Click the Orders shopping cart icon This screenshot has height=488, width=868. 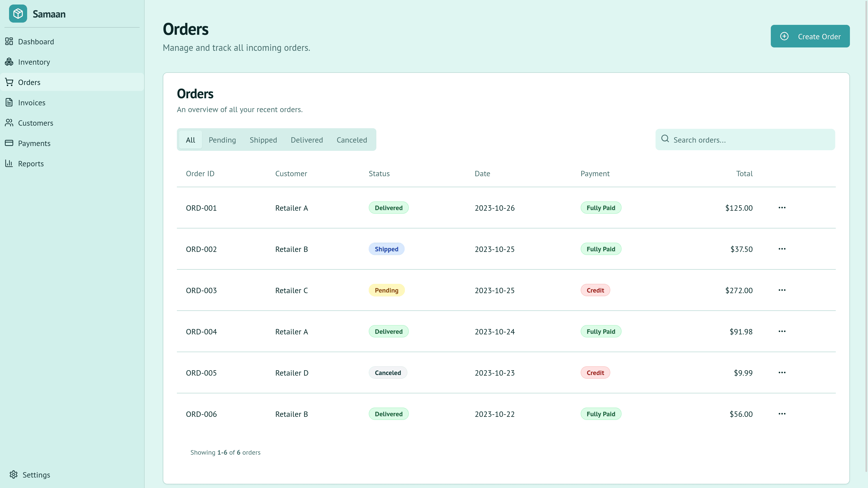point(9,82)
